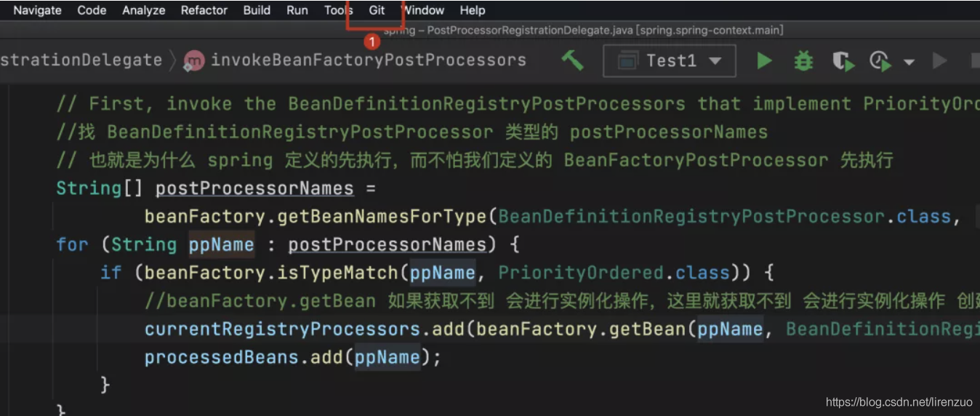Image resolution: width=980 pixels, height=416 pixels.
Task: Click the comment ending in "类型的 postProcessorNames"
Action: coord(411,132)
